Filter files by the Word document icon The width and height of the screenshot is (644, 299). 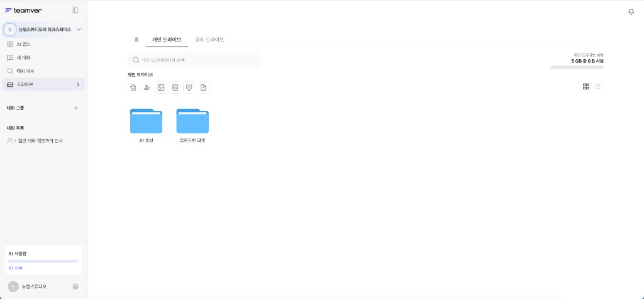click(x=175, y=87)
